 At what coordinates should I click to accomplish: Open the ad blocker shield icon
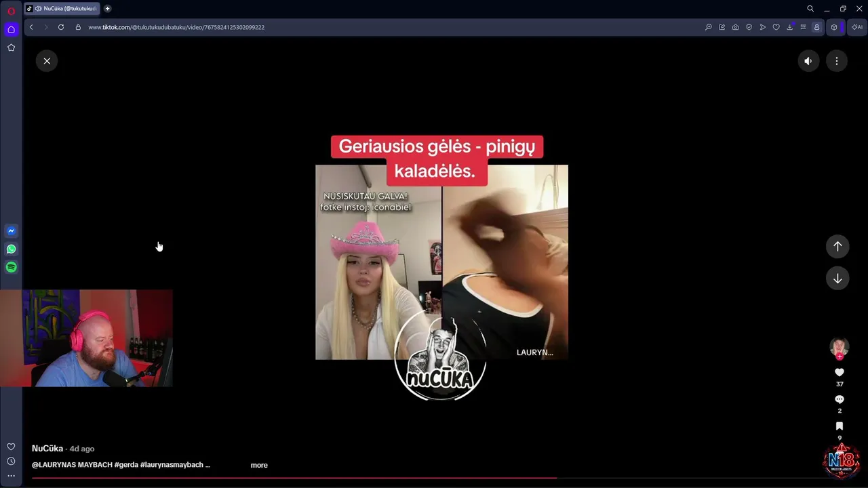[749, 27]
